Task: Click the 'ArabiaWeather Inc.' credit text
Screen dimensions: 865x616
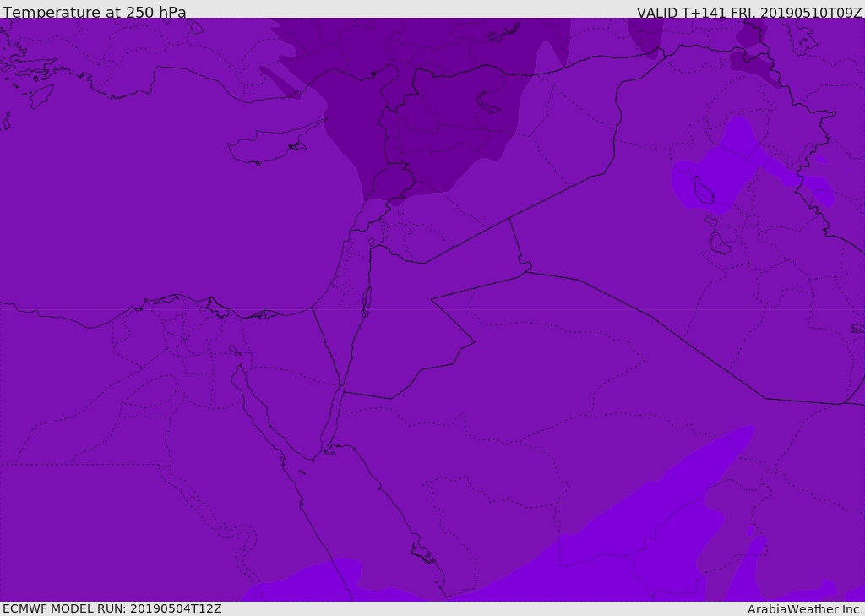Action: pos(805,609)
